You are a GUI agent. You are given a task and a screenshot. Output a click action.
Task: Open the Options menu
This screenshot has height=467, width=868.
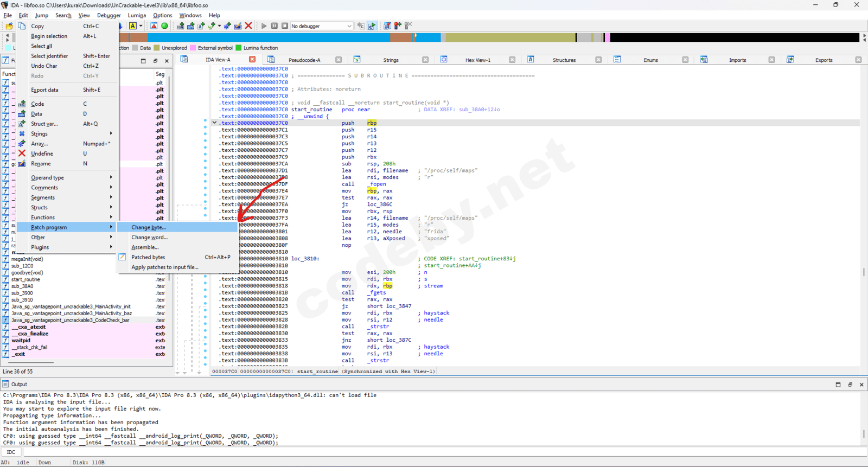[x=162, y=15]
